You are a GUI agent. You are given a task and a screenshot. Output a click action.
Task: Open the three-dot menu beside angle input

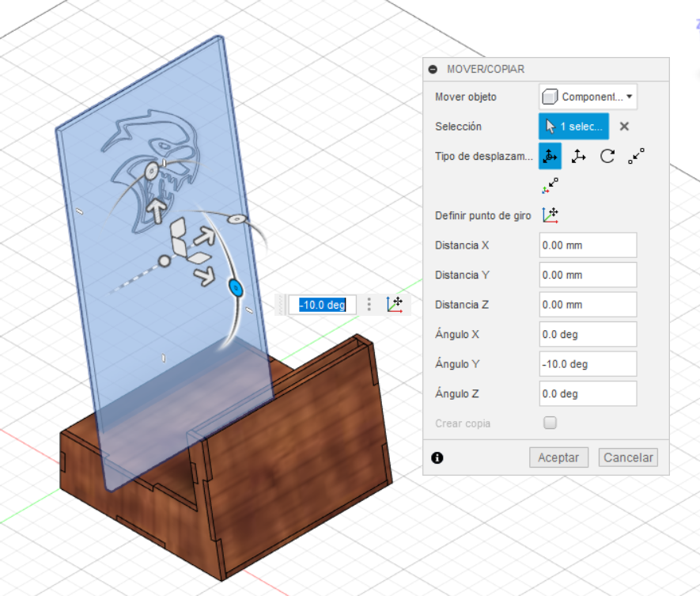369,305
